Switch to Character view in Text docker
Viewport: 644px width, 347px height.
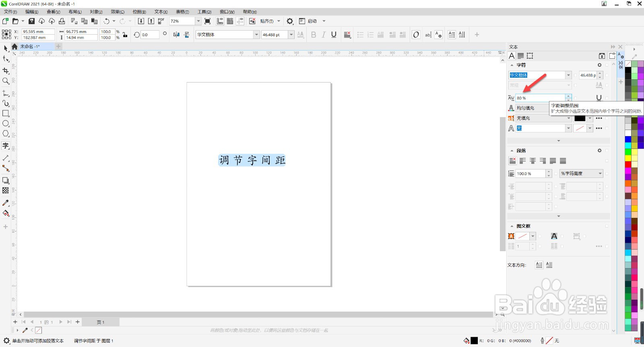click(x=512, y=56)
